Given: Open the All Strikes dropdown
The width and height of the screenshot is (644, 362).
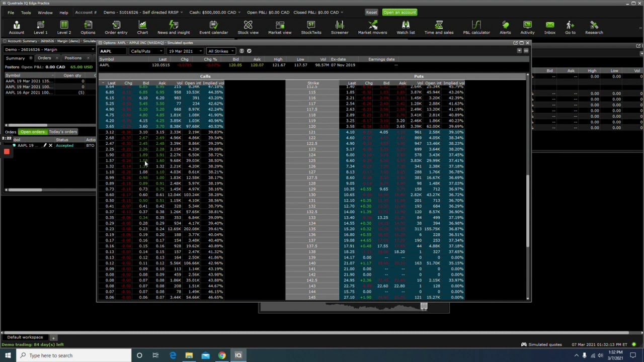Looking at the screenshot, I should point(220,51).
